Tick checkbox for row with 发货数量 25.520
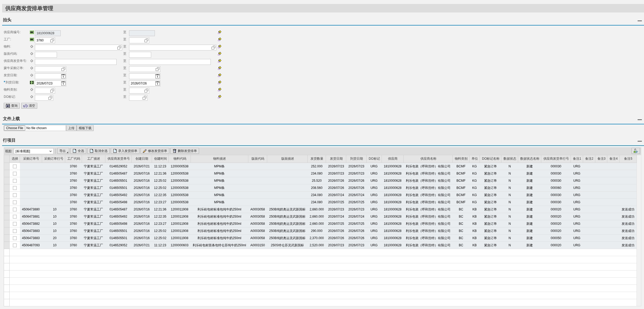 [x=15, y=181]
